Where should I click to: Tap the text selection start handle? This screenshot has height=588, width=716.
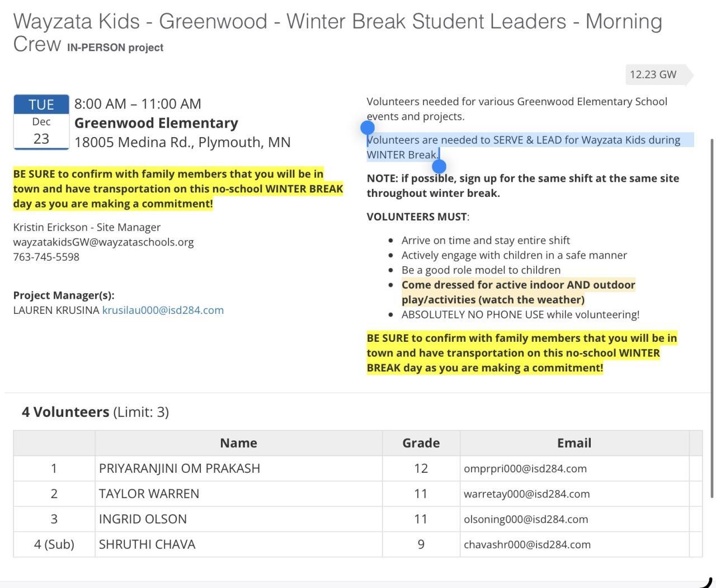368,128
